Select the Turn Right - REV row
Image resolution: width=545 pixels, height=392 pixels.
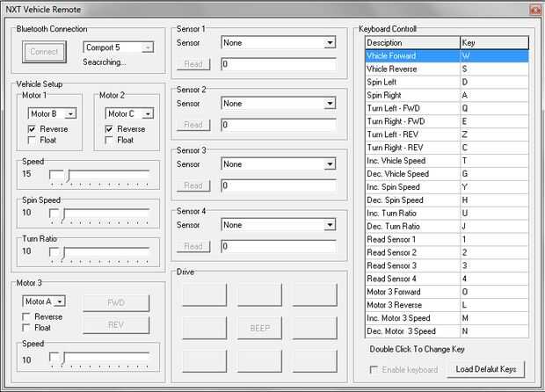[x=447, y=148]
